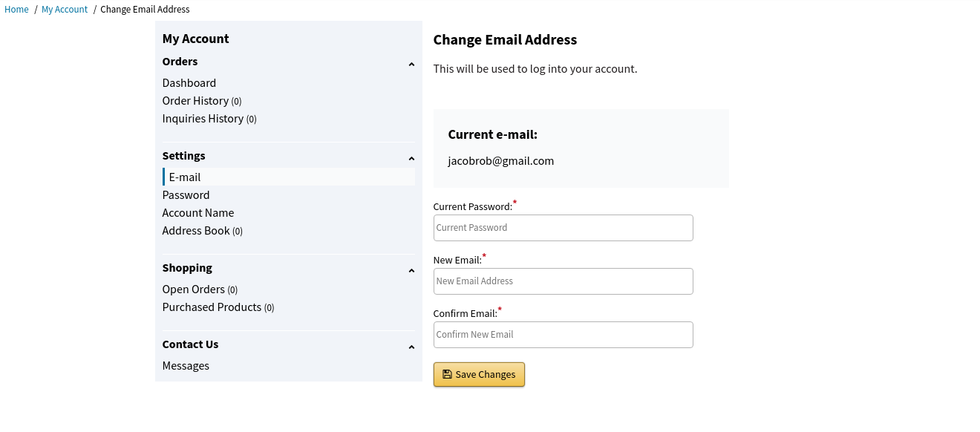Open Messages under Contact Us
The height and width of the screenshot is (432, 980).
coord(186,366)
